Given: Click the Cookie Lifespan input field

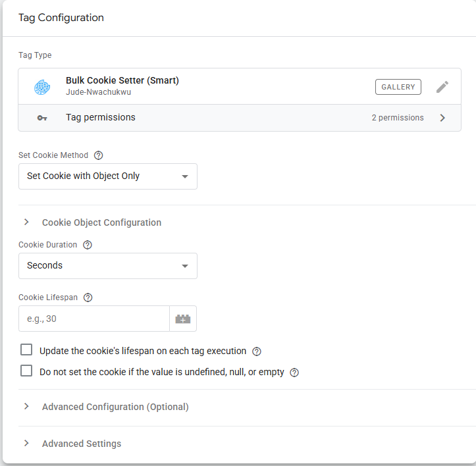Looking at the screenshot, I should click(93, 319).
